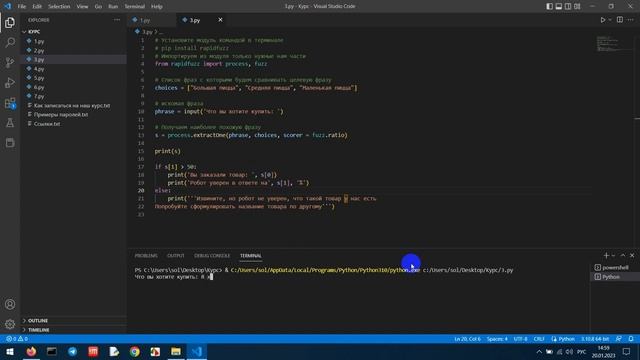
Task: Open the Terminal menu
Action: 135,6
